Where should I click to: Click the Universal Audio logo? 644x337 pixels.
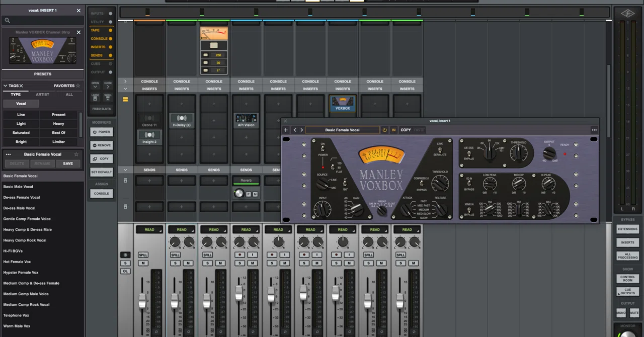pyautogui.click(x=627, y=14)
